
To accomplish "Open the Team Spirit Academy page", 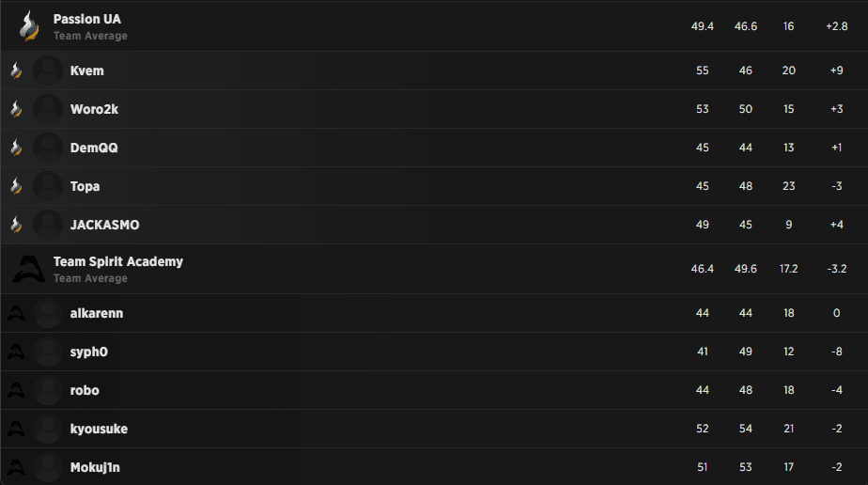I will [117, 261].
